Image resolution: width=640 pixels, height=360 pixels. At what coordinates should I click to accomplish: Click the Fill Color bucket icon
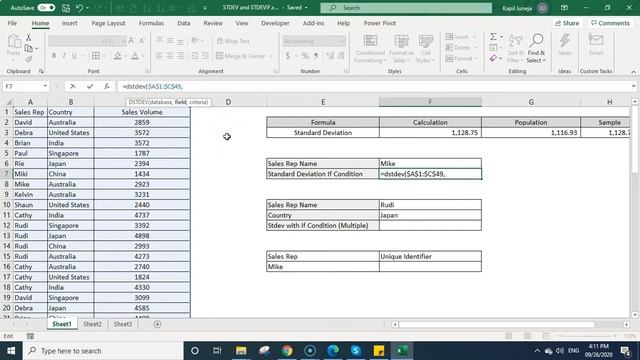pos(118,56)
